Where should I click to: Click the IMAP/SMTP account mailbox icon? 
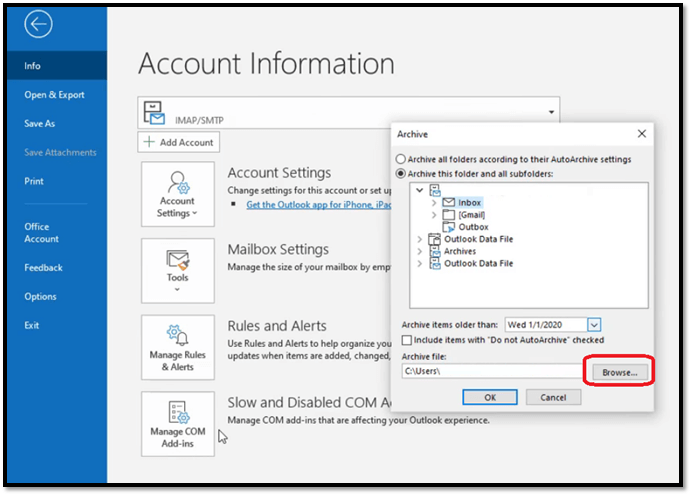pos(154,113)
